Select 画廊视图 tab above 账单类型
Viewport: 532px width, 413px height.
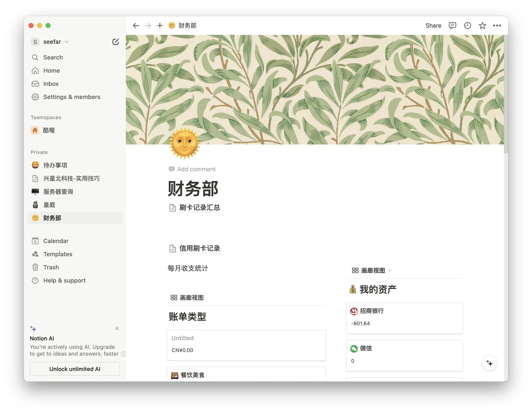pyautogui.click(x=187, y=298)
